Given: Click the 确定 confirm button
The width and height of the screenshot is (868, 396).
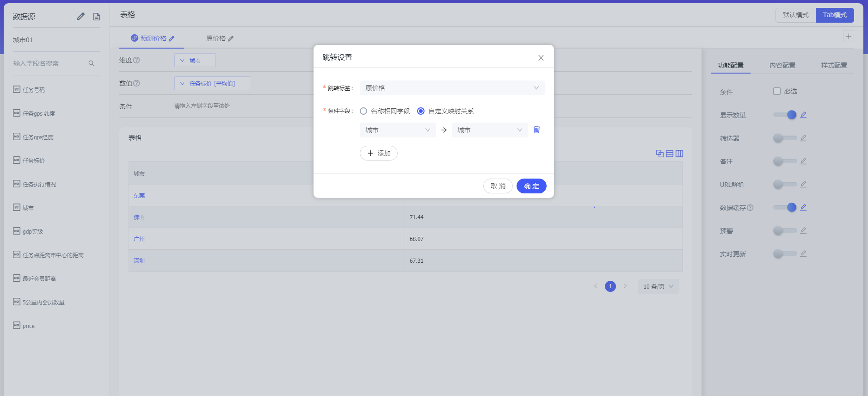Looking at the screenshot, I should (x=531, y=186).
